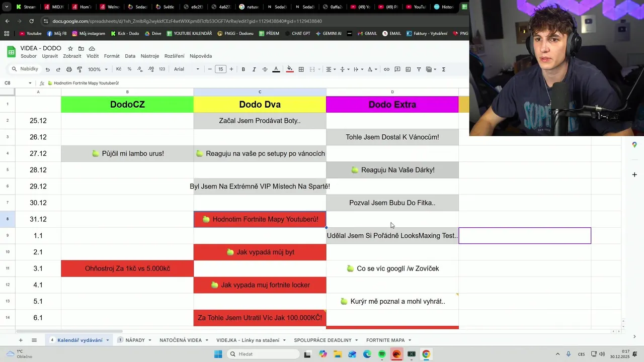Open the Youtube bookmark
644x362 pixels.
point(30,34)
